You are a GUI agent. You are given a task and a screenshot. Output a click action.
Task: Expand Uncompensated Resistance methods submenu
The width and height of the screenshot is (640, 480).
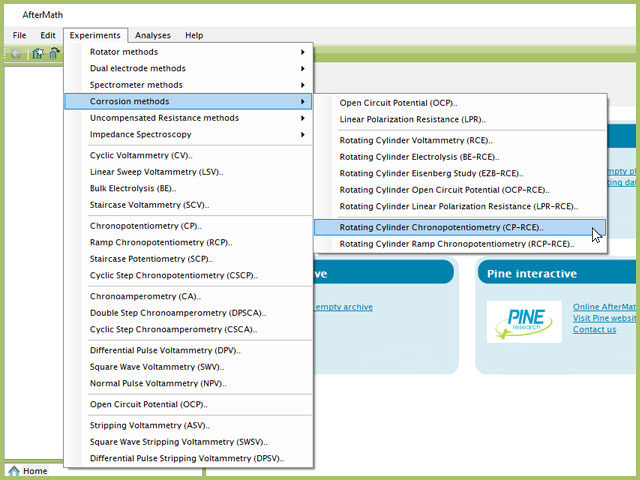coord(188,118)
